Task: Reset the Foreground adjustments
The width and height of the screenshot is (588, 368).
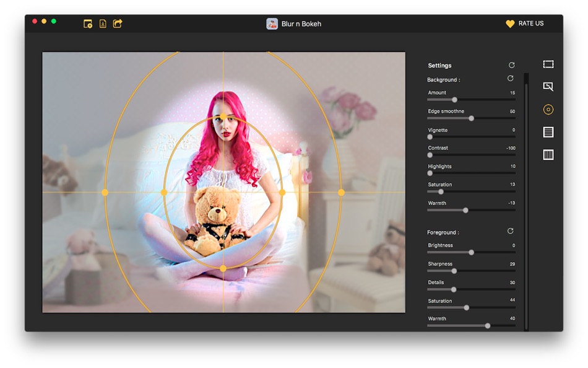Action: coord(510,230)
